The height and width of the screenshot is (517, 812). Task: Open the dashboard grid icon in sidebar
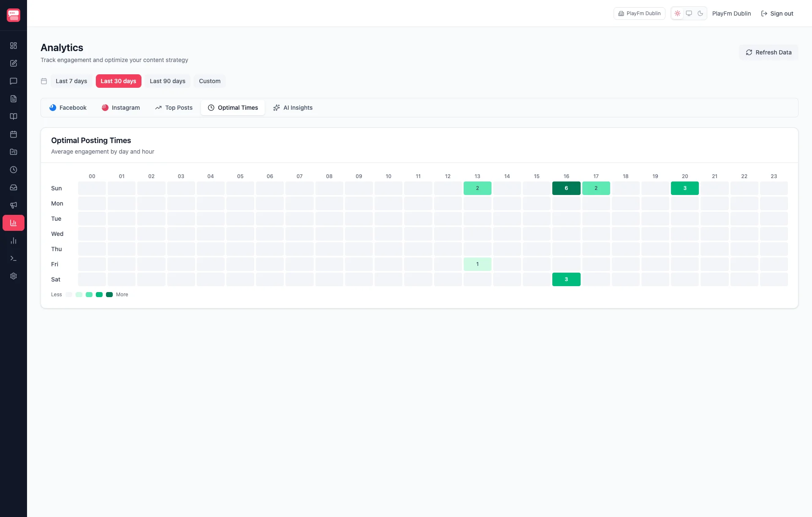point(14,45)
